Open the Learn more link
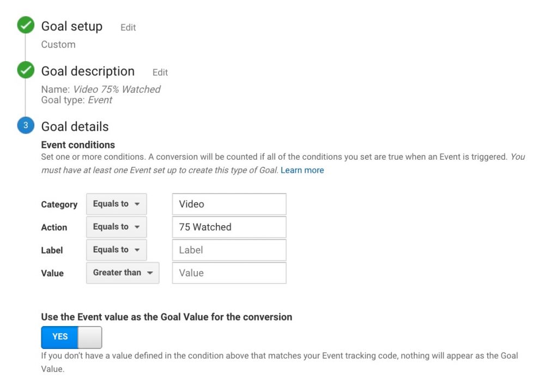 point(302,170)
